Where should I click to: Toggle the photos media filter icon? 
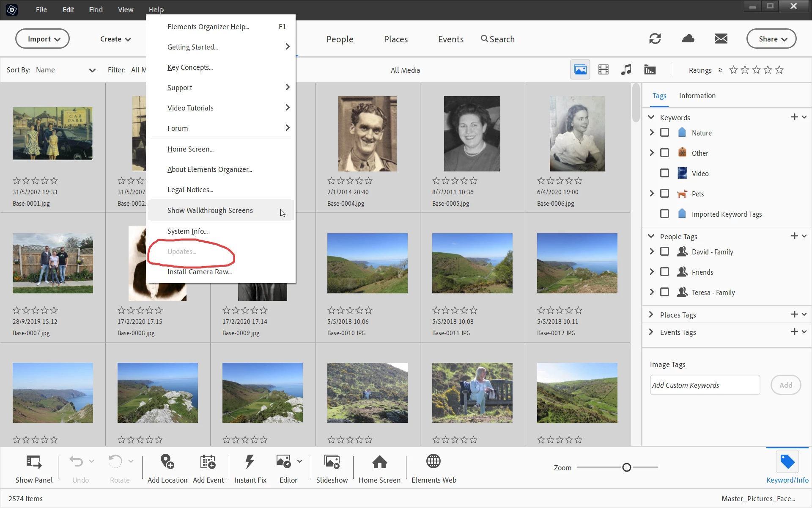tap(580, 70)
